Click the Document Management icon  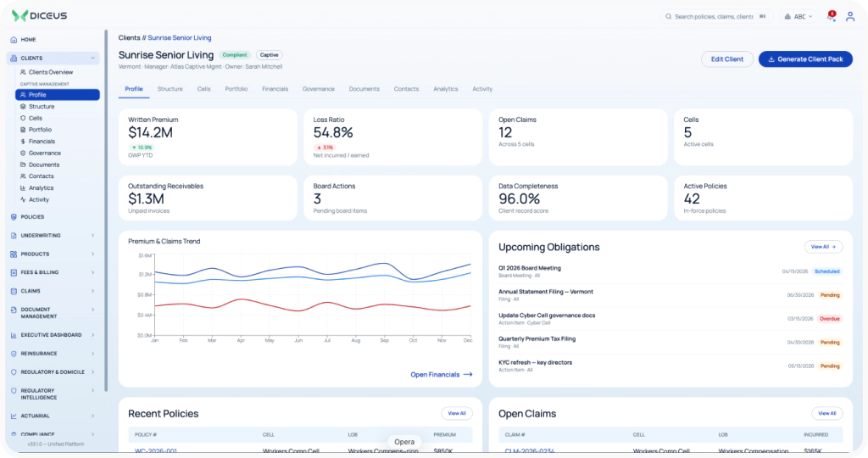click(x=14, y=310)
